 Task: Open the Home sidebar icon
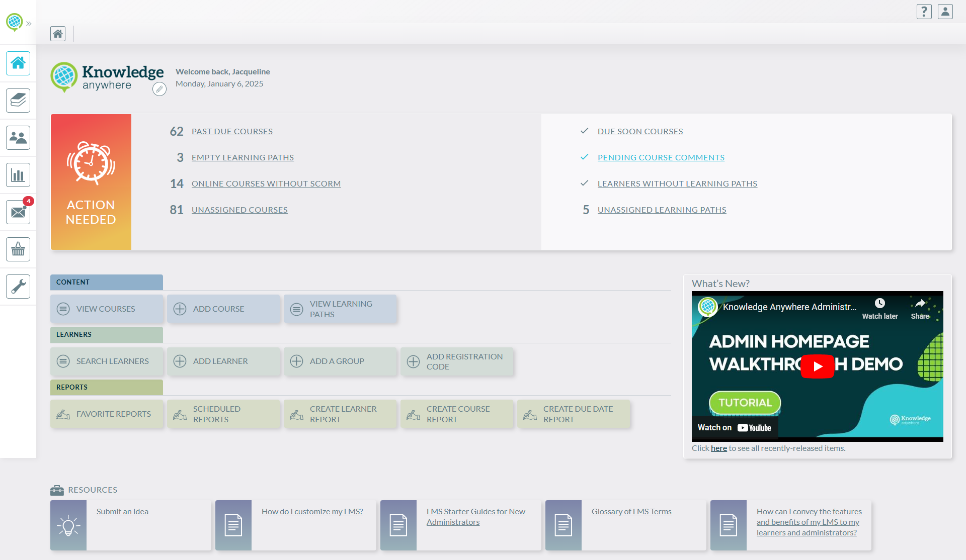[18, 63]
